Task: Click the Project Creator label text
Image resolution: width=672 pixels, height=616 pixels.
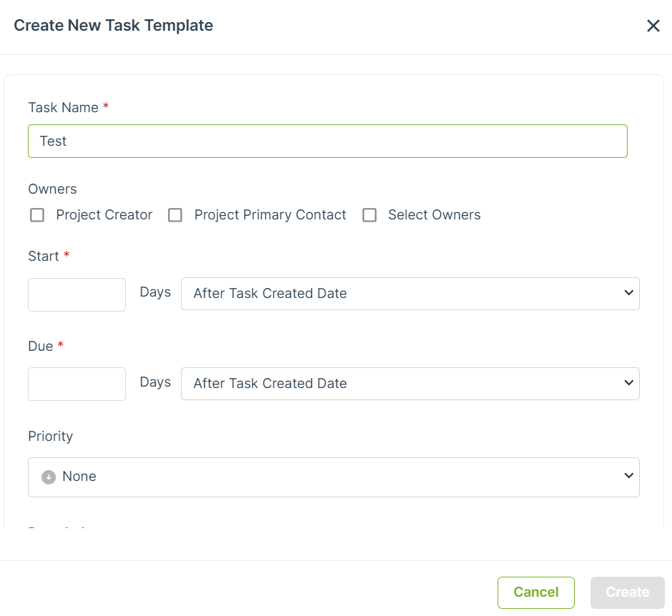Action: [104, 215]
